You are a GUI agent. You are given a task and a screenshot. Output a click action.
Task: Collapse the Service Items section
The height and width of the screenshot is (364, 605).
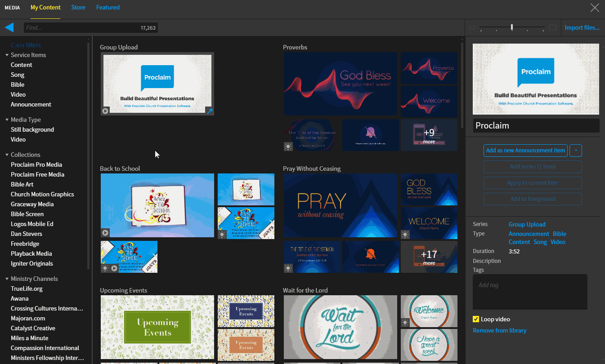click(x=7, y=55)
